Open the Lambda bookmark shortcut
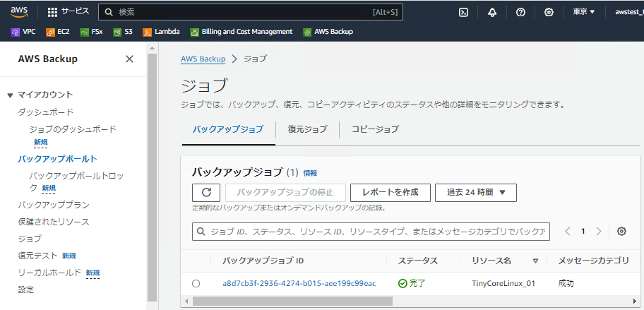644x310 pixels. click(161, 32)
